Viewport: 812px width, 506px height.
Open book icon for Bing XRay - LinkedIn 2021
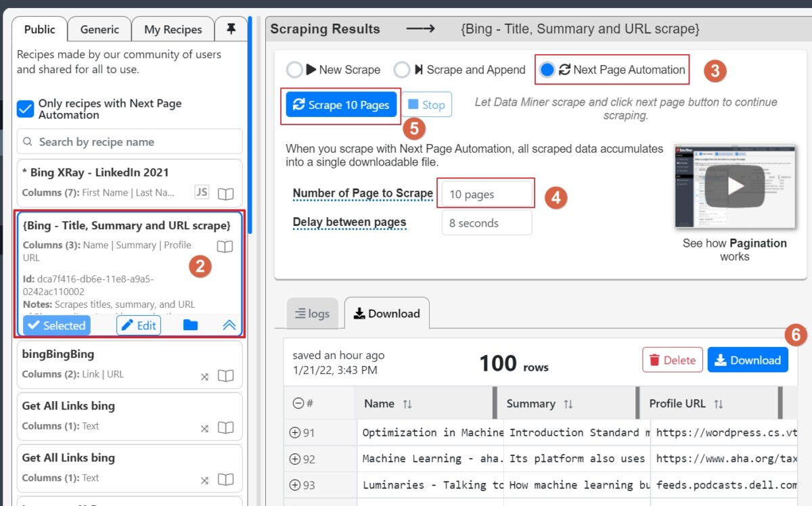[226, 193]
